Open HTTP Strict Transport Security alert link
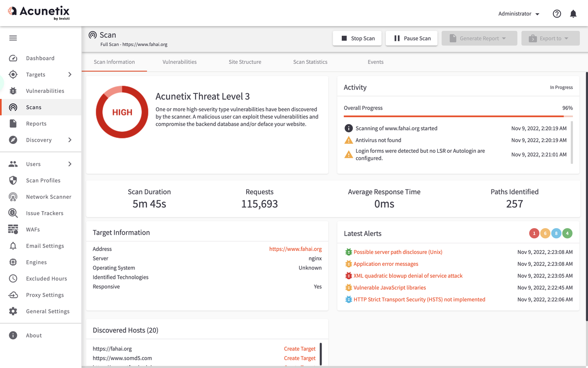This screenshot has width=588, height=368. pos(419,299)
